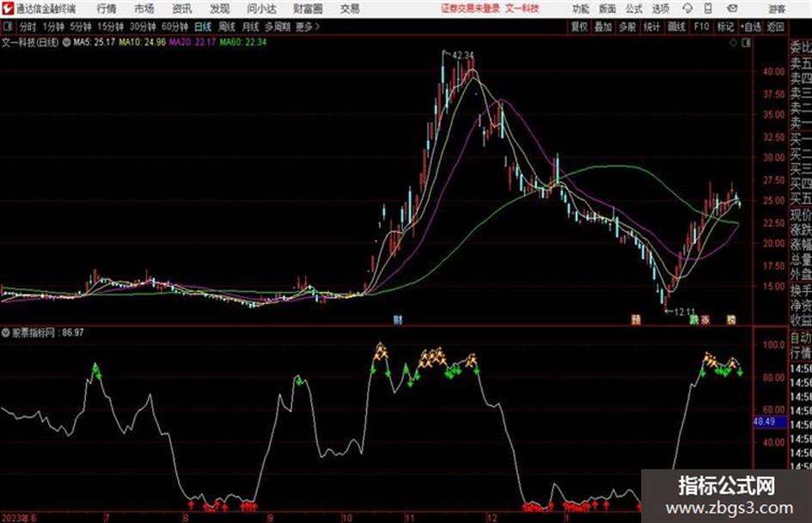Click the green 跌 event marker
Image resolution: width=812 pixels, height=523 pixels.
694,319
